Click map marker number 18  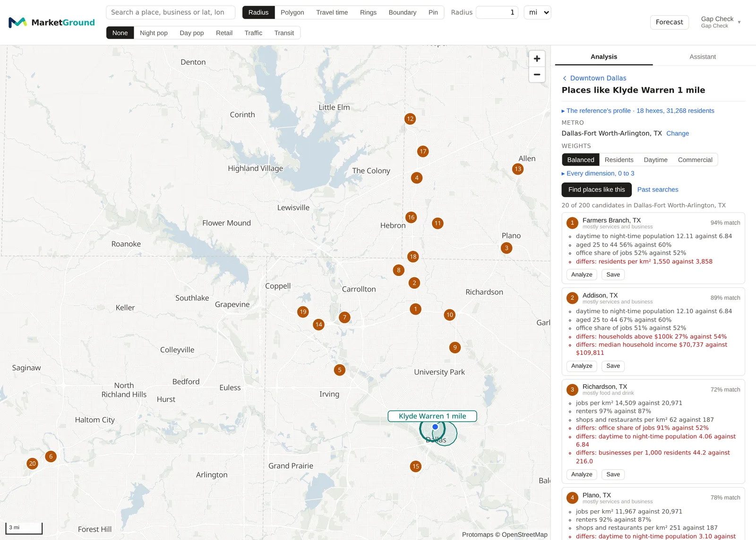click(x=413, y=257)
